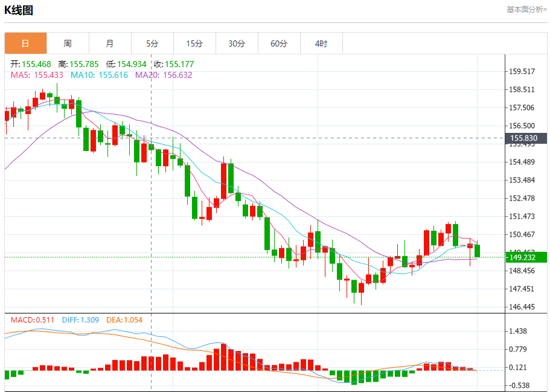Click the 154.489 price axis label
This screenshot has height=392, width=550.
click(x=522, y=162)
